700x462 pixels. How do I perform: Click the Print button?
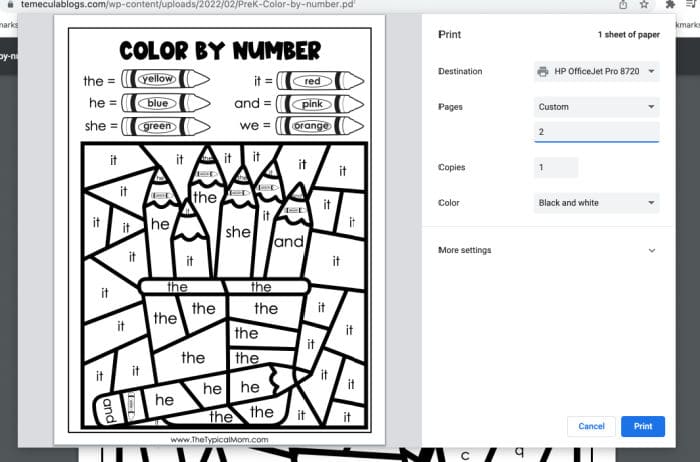coord(642,426)
